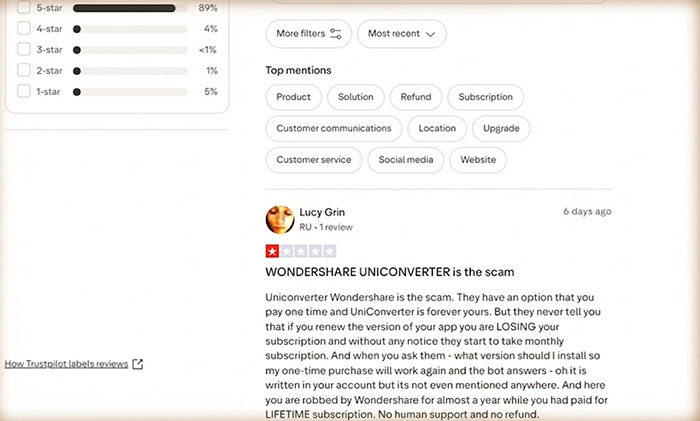
Task: Click the 5-star rating bar at 89%
Action: click(x=130, y=8)
